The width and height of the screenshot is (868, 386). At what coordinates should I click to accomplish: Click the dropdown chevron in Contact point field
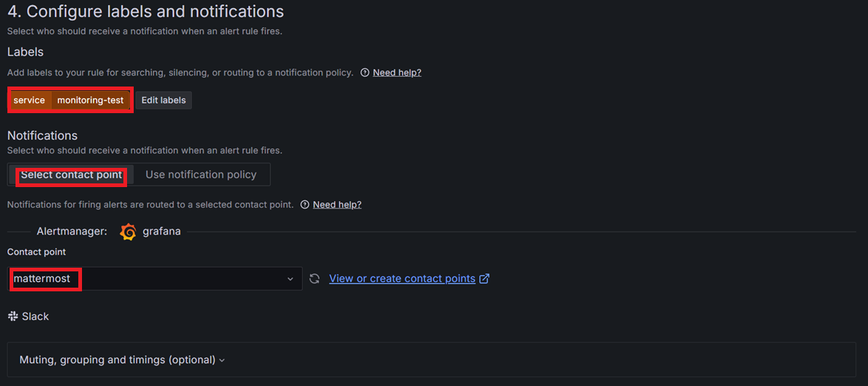click(290, 279)
